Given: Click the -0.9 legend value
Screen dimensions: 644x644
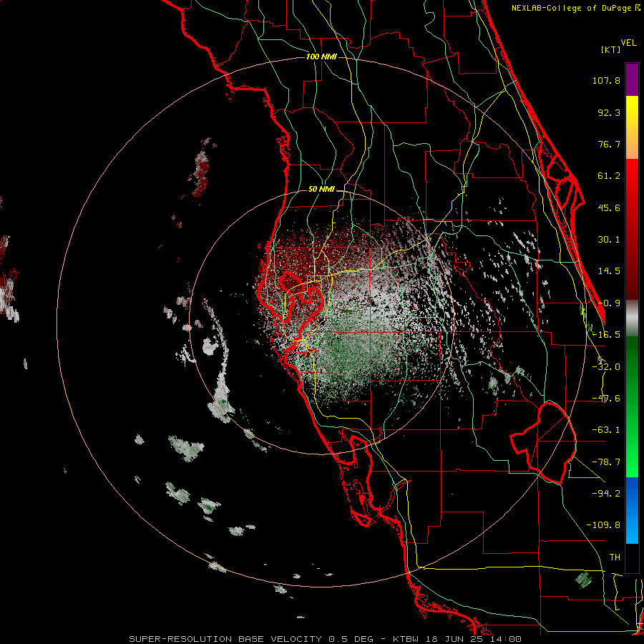Looking at the screenshot, I should 609,303.
